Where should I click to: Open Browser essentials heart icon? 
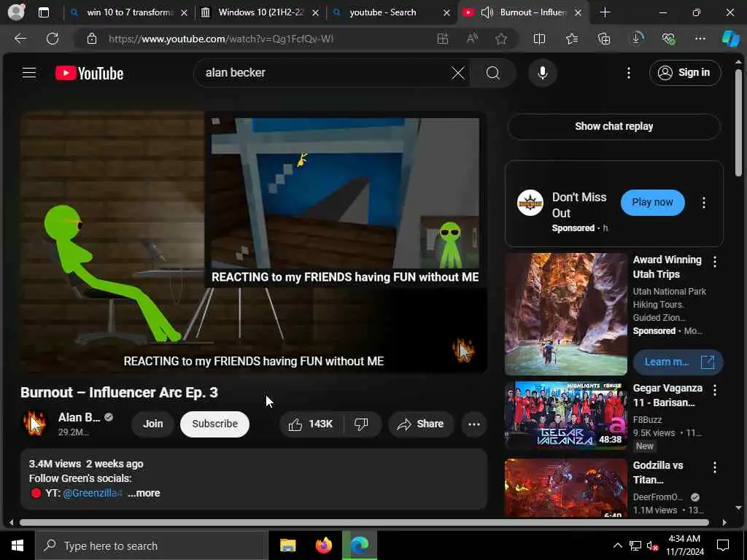coord(668,39)
